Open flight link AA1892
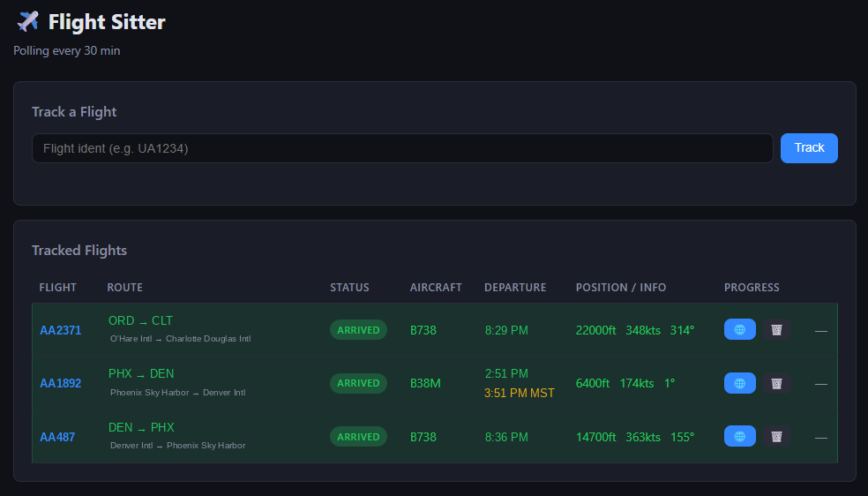This screenshot has height=496, width=868. (x=60, y=384)
